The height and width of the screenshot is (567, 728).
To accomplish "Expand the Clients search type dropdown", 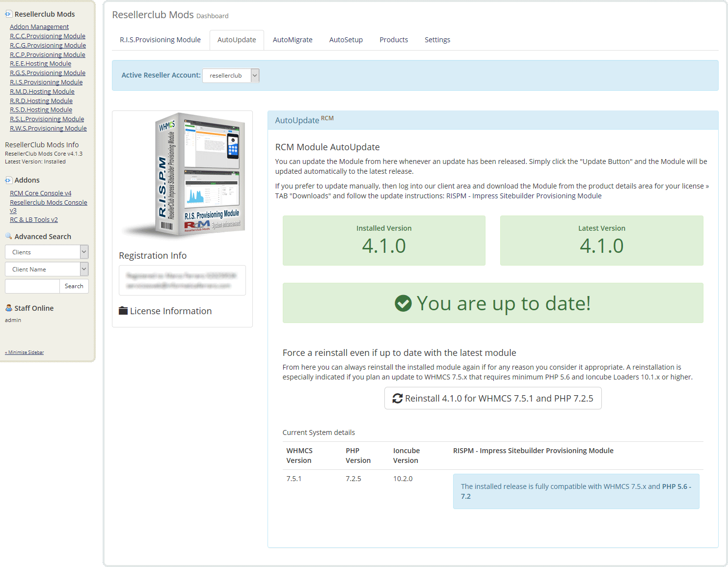I will coord(47,252).
